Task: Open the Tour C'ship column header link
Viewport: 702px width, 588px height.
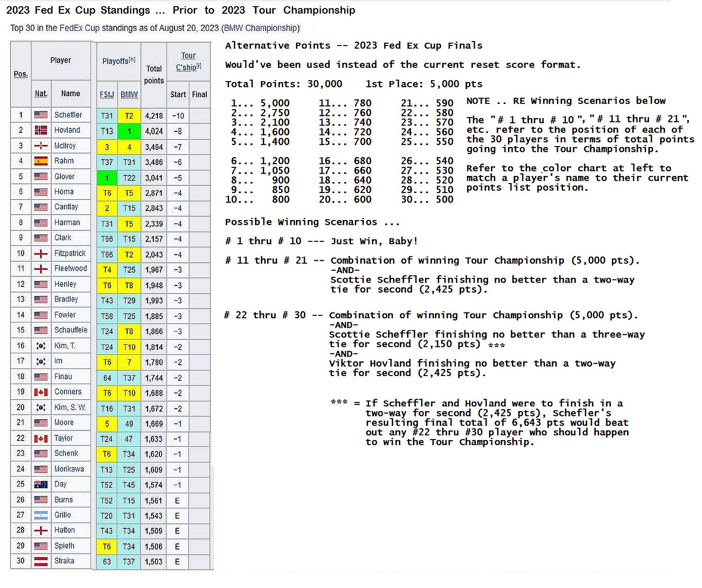Action: pos(188,62)
